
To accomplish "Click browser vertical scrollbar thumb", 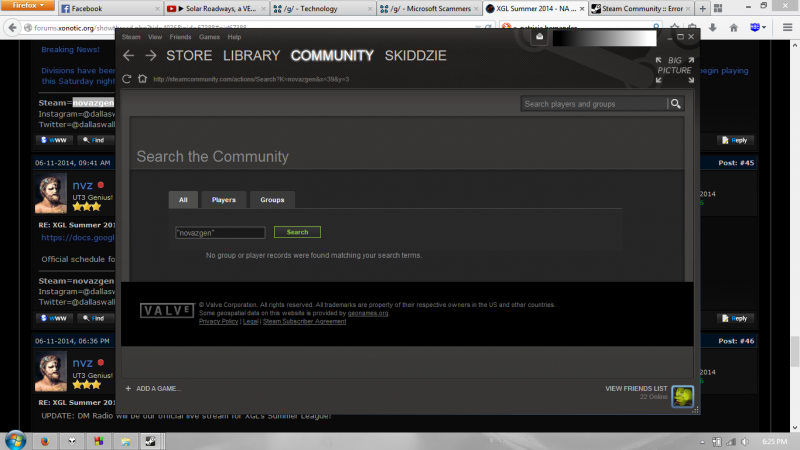I will [x=795, y=352].
